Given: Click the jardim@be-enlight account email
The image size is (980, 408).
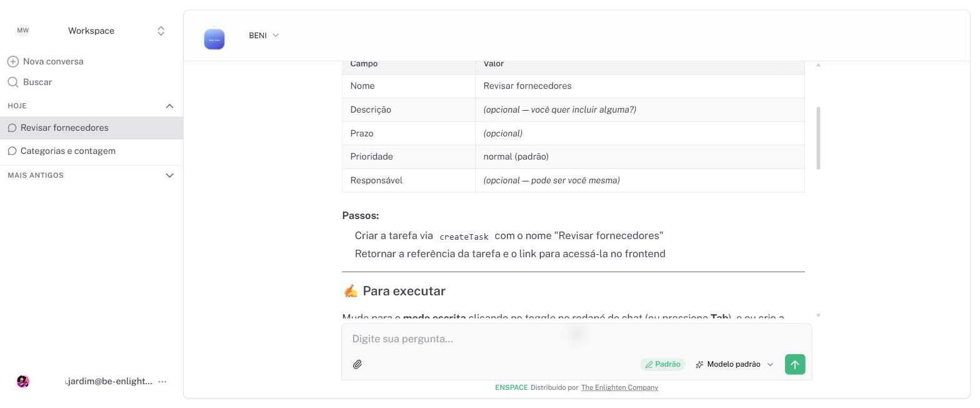Looking at the screenshot, I should (x=108, y=381).
